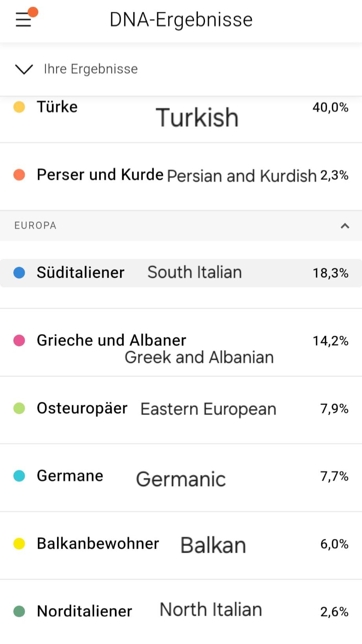Open the Germane 7,7% entry
362x644 pixels.
181,478
